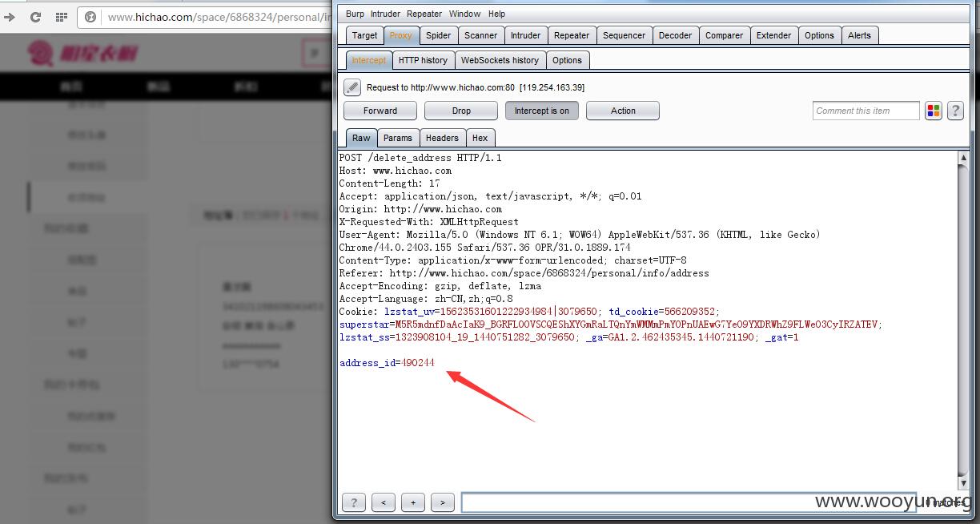Click the Accept-Encoding header line
The height and width of the screenshot is (524, 980).
pyautogui.click(x=440, y=286)
